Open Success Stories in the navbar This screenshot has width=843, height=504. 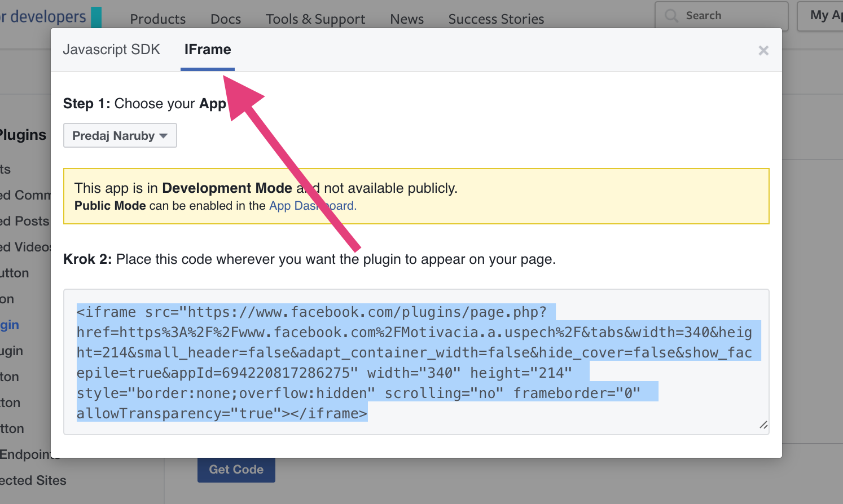[x=496, y=19]
